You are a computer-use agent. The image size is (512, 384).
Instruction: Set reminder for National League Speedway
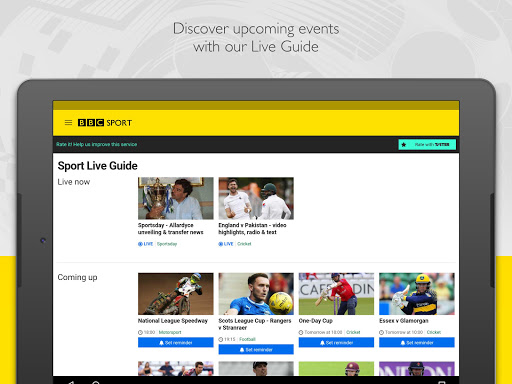[x=176, y=342]
